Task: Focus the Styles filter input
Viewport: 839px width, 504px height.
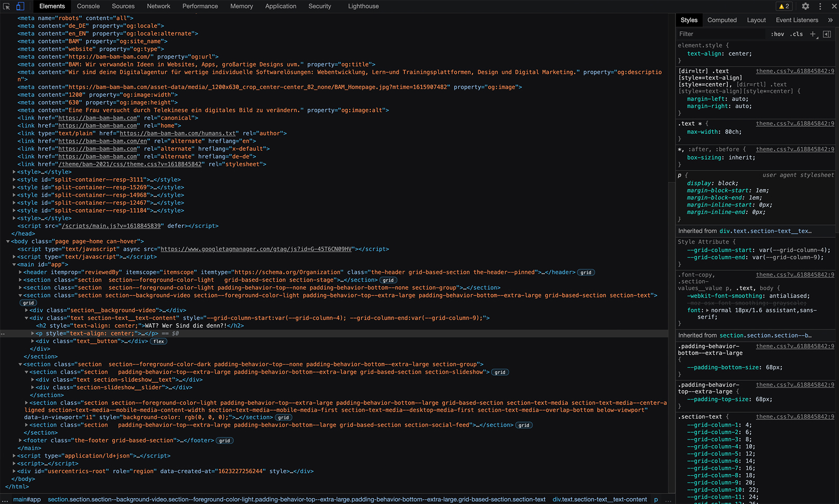Action: [x=721, y=34]
